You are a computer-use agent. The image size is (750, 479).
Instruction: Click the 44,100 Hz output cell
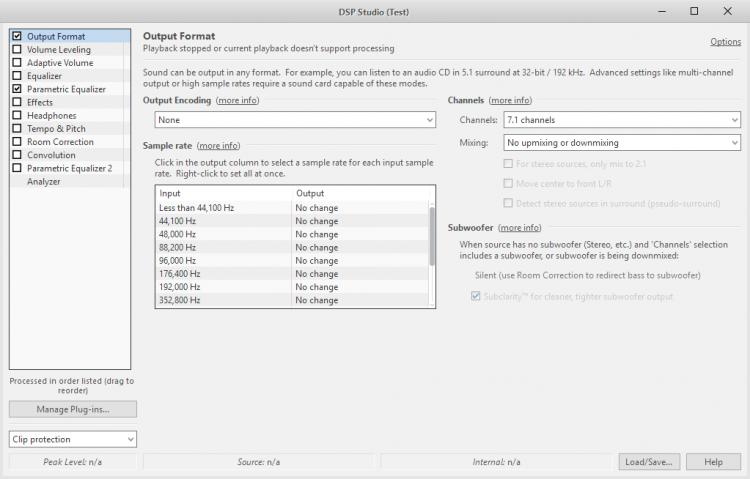tap(316, 221)
